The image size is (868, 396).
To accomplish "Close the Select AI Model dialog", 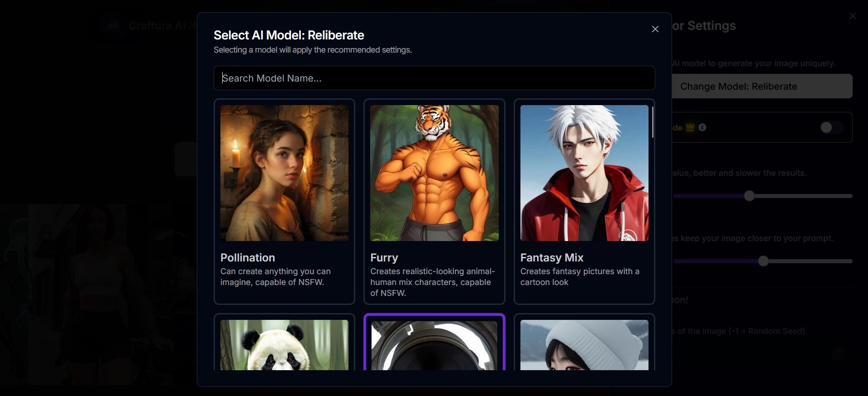I will click(x=655, y=29).
